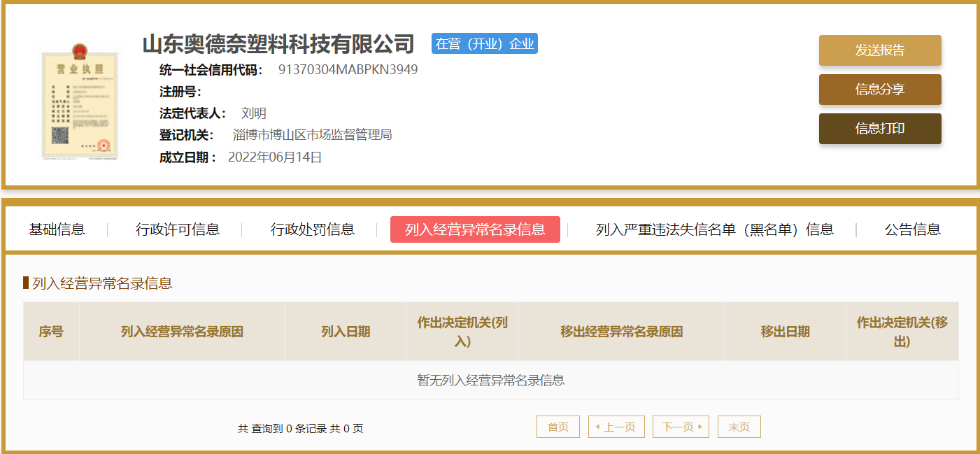Image resolution: width=980 pixels, height=454 pixels.
Task: Click the 序号 column header
Action: [51, 332]
